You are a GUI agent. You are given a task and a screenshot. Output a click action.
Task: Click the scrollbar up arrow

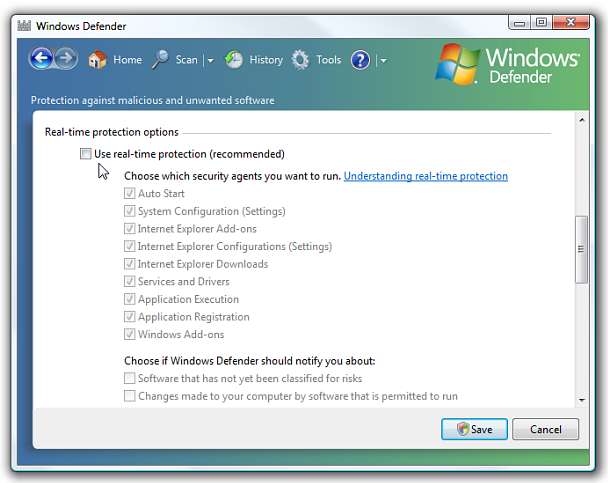pos(582,120)
